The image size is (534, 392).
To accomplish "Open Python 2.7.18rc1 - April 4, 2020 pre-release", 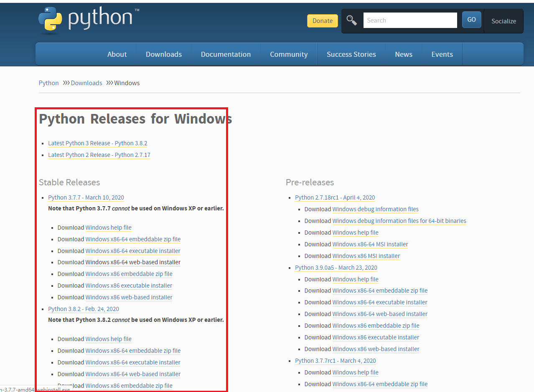I will (335, 197).
